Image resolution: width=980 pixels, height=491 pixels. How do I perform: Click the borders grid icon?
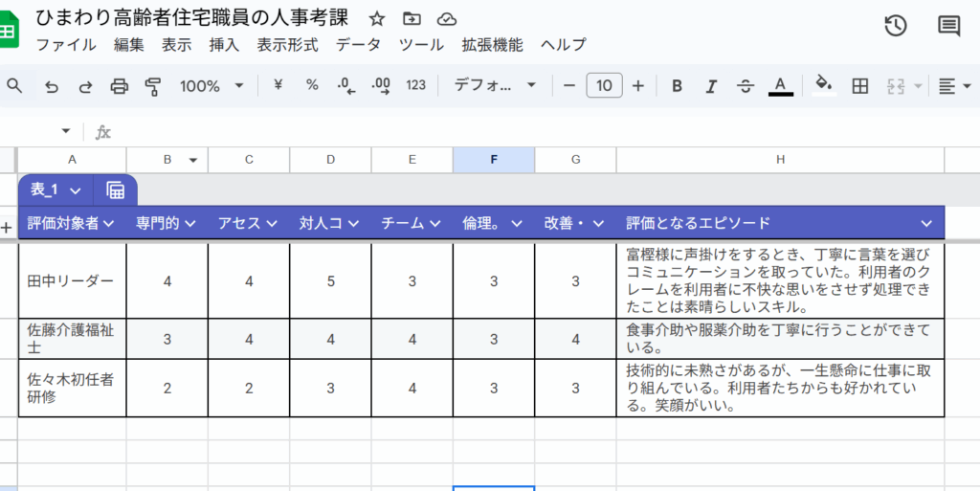[x=859, y=86]
